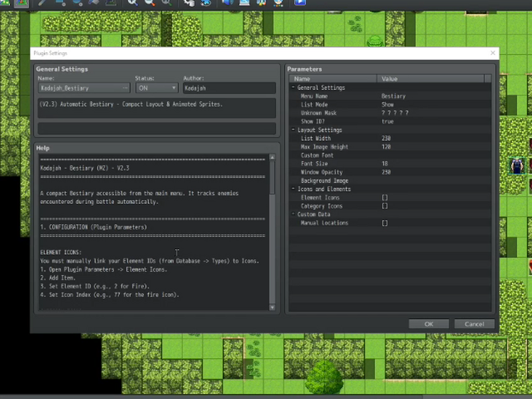
Task: Click the Bestiary value of Menu Name
Action: [x=393, y=96]
